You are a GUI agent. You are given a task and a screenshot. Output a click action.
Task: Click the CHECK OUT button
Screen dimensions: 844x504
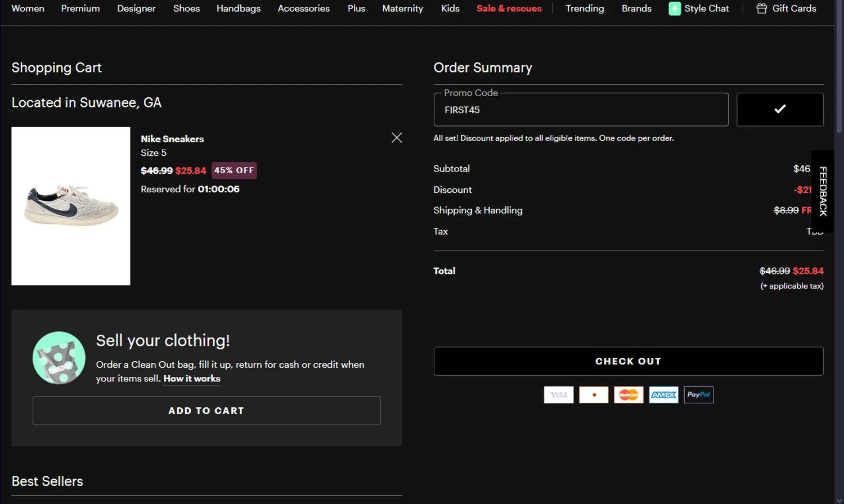pos(628,361)
